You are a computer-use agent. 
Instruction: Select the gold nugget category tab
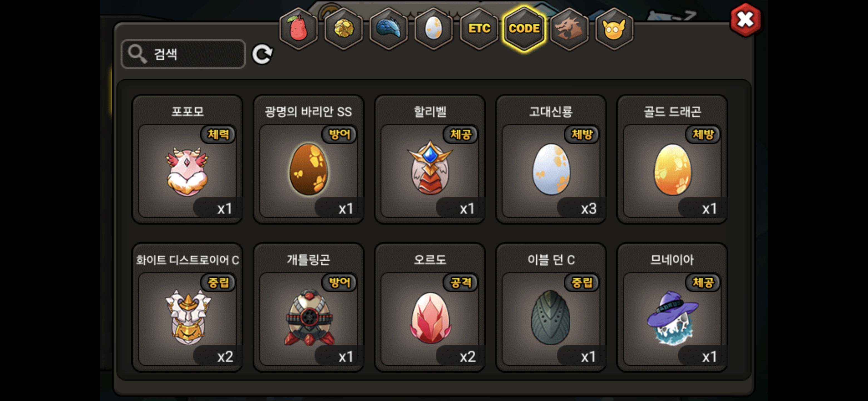tap(343, 29)
